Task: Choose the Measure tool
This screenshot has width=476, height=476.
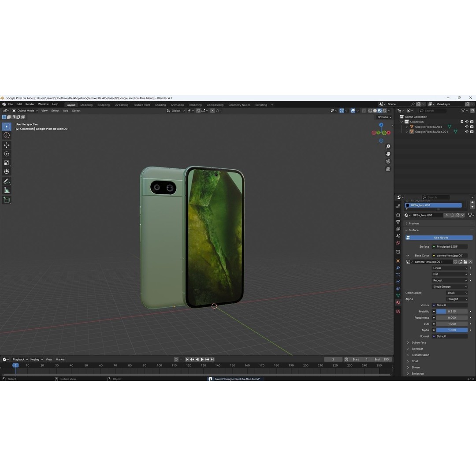Action: (x=7, y=190)
